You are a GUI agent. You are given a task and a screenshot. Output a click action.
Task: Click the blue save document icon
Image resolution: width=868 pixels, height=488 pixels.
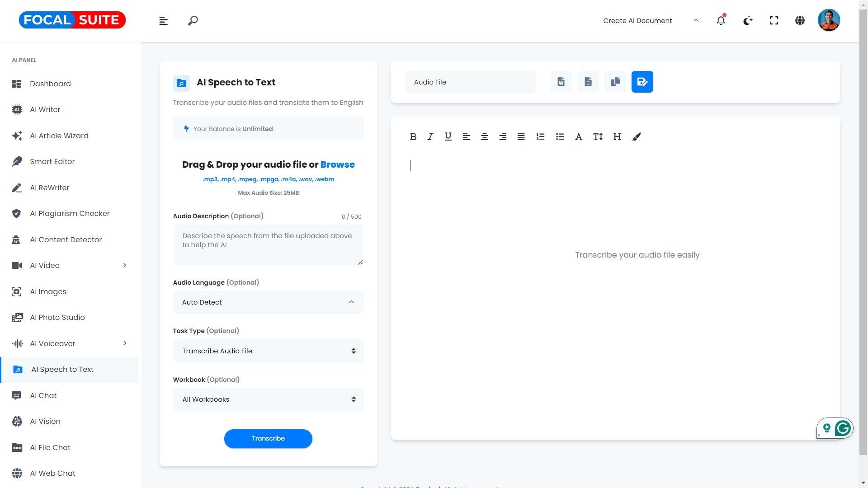[x=642, y=82]
